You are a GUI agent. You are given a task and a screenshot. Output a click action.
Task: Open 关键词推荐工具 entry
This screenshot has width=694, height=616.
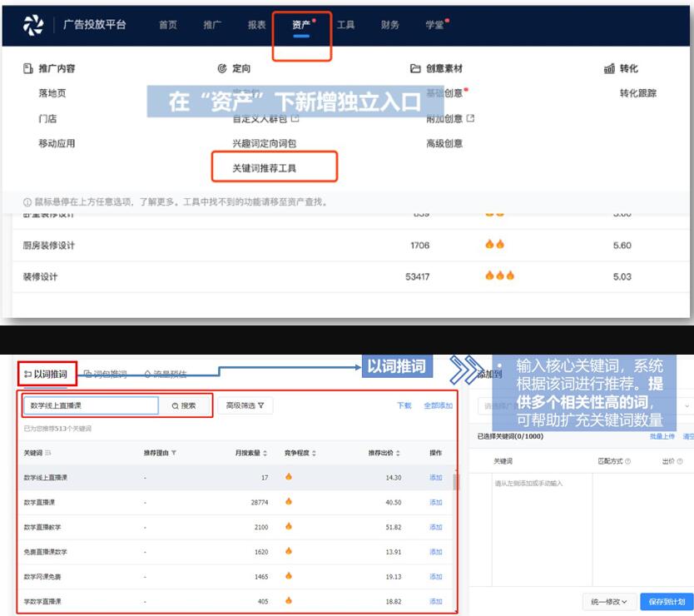(265, 168)
